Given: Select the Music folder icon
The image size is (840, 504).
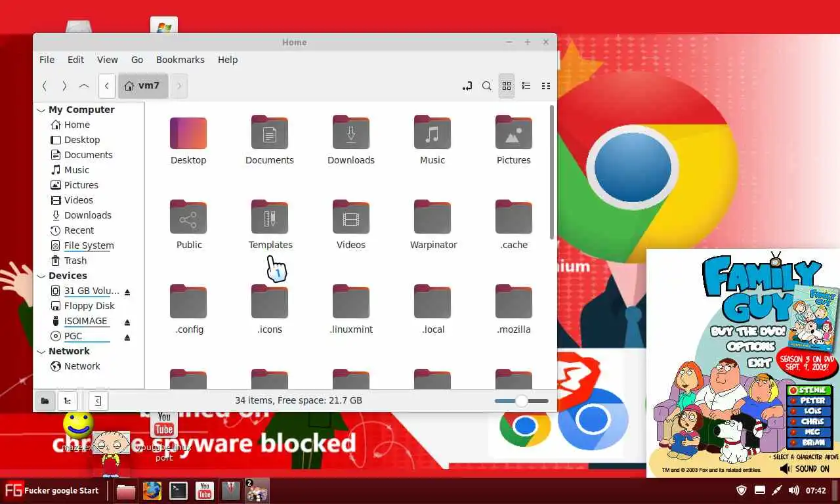Looking at the screenshot, I should [432, 133].
